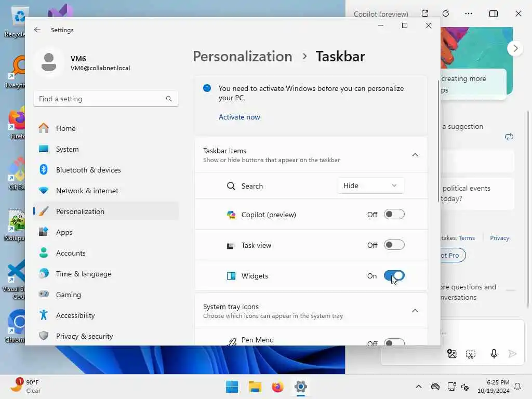The height and width of the screenshot is (399, 532).
Task: Open Home in Settings sidebar
Action: 106,128
